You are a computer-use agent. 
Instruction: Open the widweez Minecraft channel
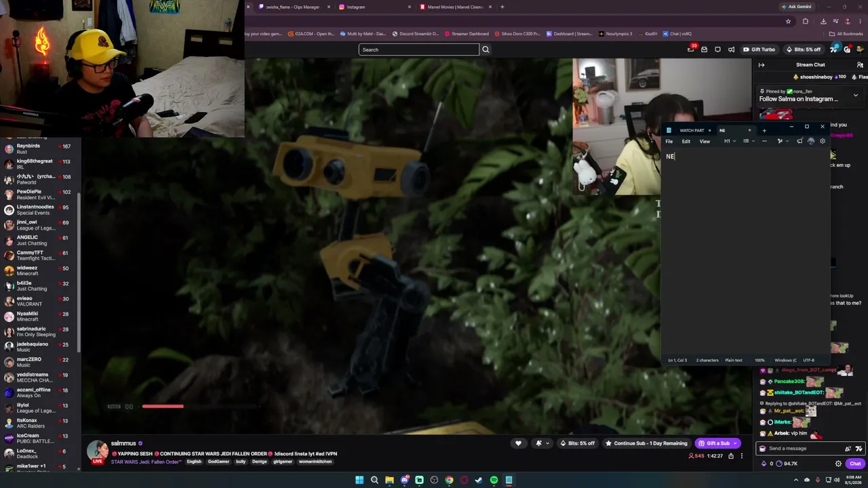tap(41, 270)
